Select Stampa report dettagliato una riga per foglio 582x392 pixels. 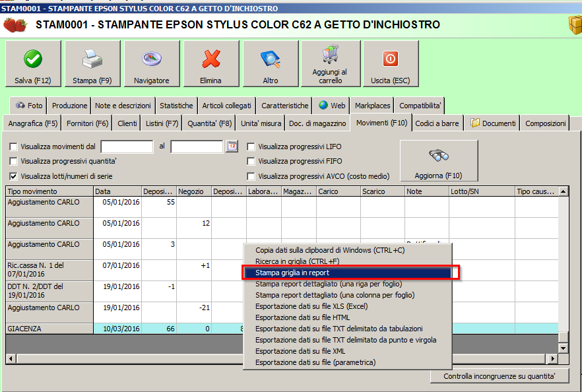347,284
